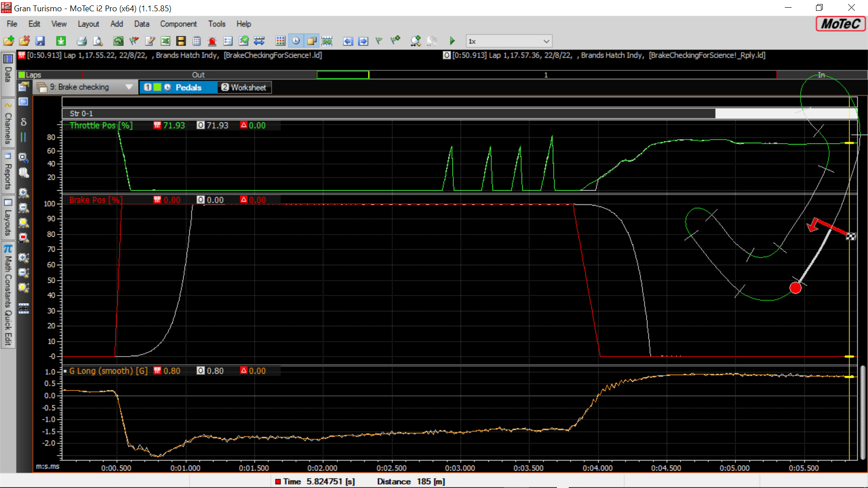
Task: Expand the 9: Brake checking workbook dropdown
Action: click(129, 87)
